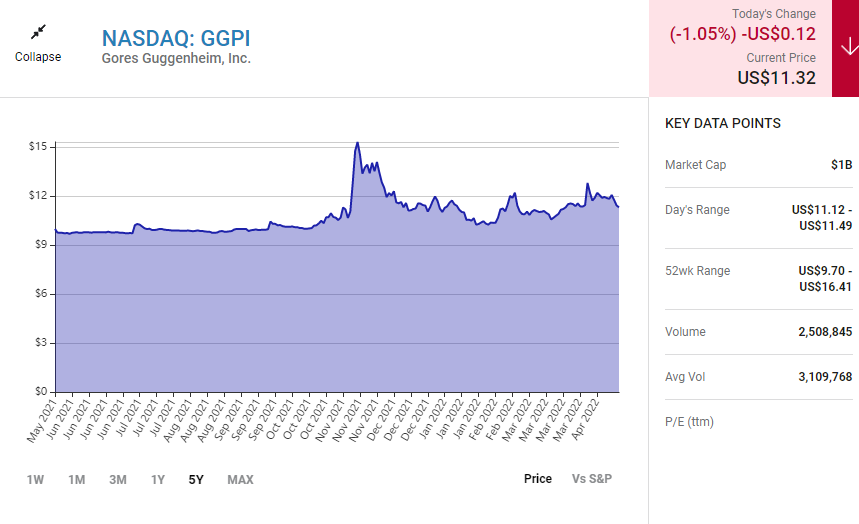Click the 2,508,845 volume value
Screen dimensions: 859x524
(825, 332)
